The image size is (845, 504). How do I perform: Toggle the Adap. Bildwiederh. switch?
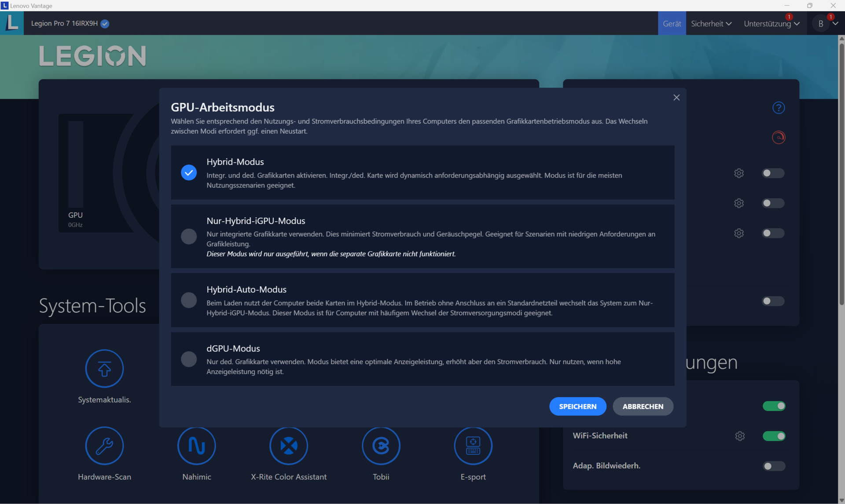click(x=773, y=466)
